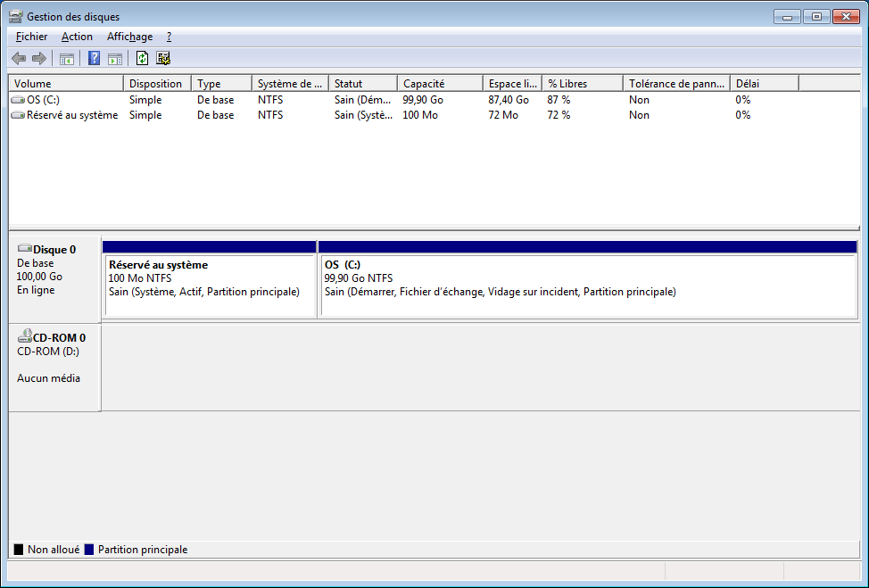Screen dimensions: 869x588
Task: Click the 72 % free cell
Action: [x=559, y=115]
